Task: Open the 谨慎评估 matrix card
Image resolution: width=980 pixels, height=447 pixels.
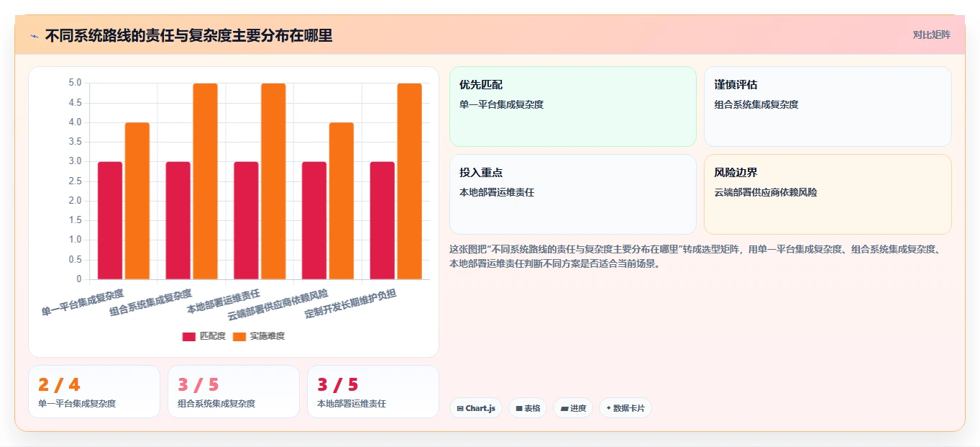Action: 828,107
